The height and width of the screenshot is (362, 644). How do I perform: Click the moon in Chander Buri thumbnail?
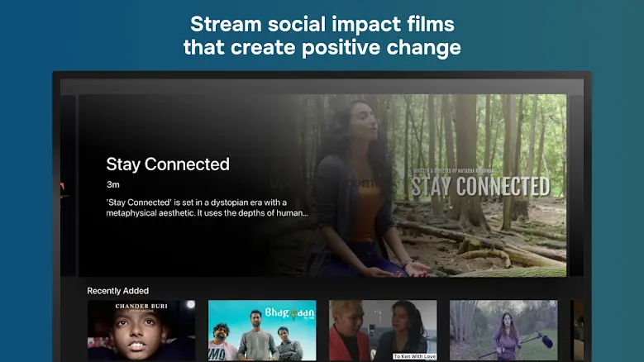coord(191,304)
